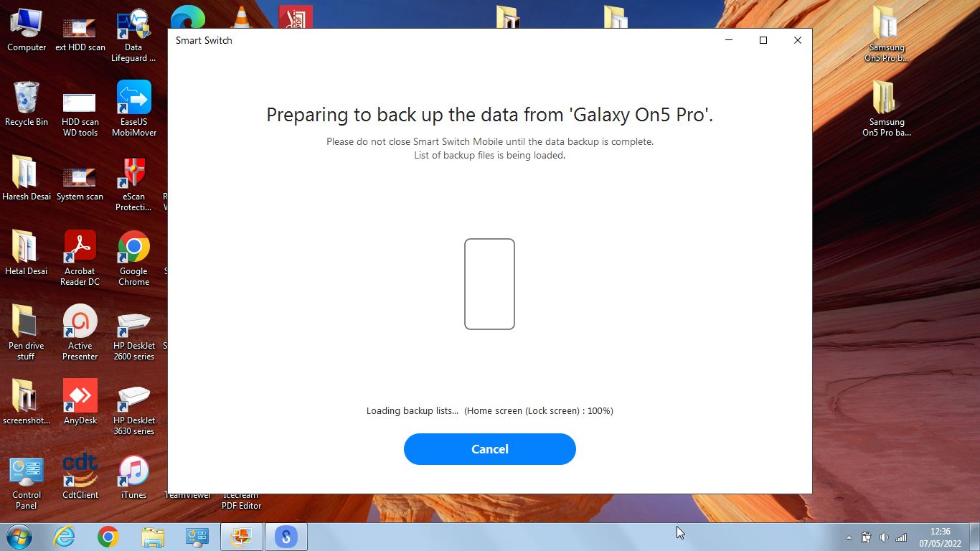Viewport: 980px width, 551px height.
Task: Open the volume speaker tray icon
Action: pos(884,537)
